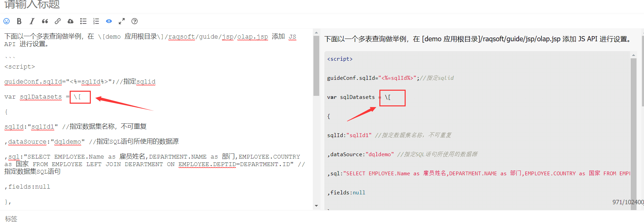Insert a hyperlink

tap(58, 21)
